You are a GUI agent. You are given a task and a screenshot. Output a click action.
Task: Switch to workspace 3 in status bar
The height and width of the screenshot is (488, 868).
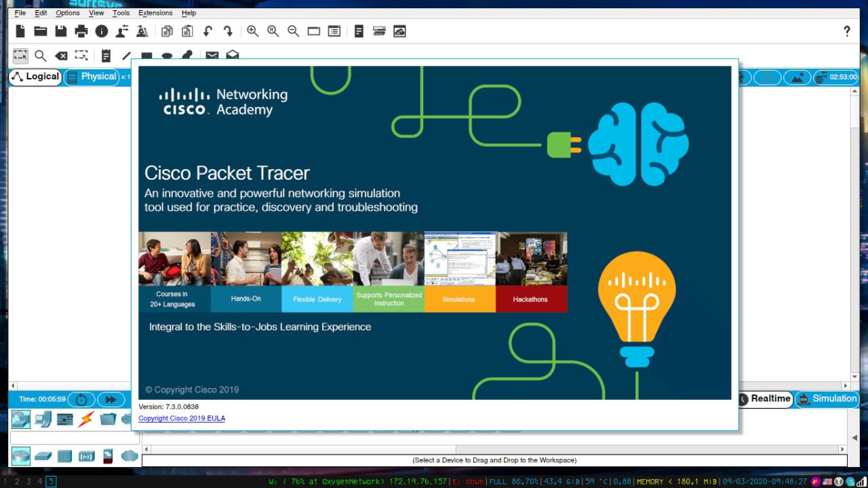tap(28, 481)
